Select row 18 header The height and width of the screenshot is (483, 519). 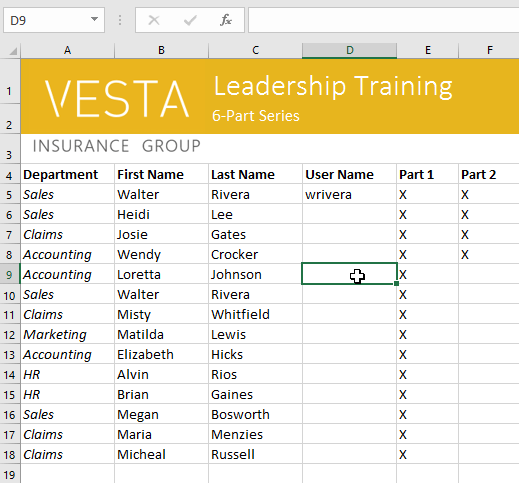pyautogui.click(x=9, y=455)
